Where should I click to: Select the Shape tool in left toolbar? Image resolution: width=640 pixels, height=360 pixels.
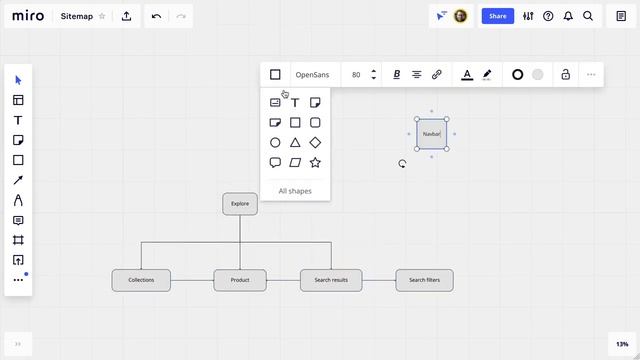18,160
